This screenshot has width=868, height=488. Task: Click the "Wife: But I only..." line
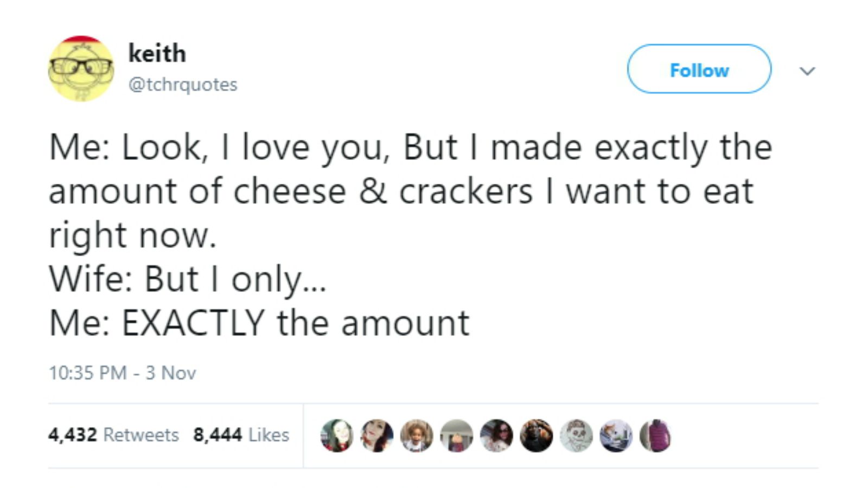pyautogui.click(x=188, y=279)
